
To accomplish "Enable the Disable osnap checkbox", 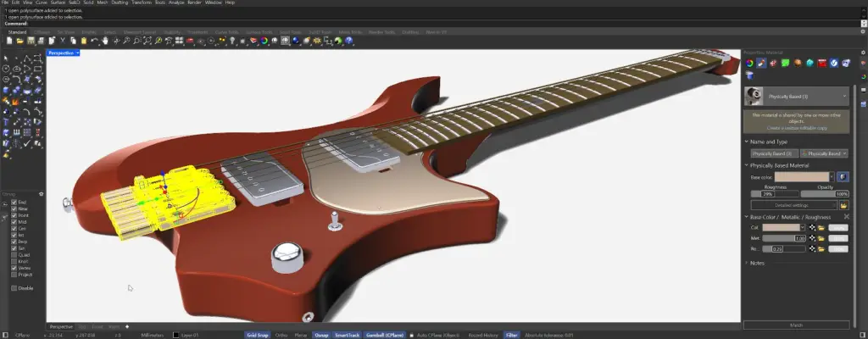I will 14,288.
